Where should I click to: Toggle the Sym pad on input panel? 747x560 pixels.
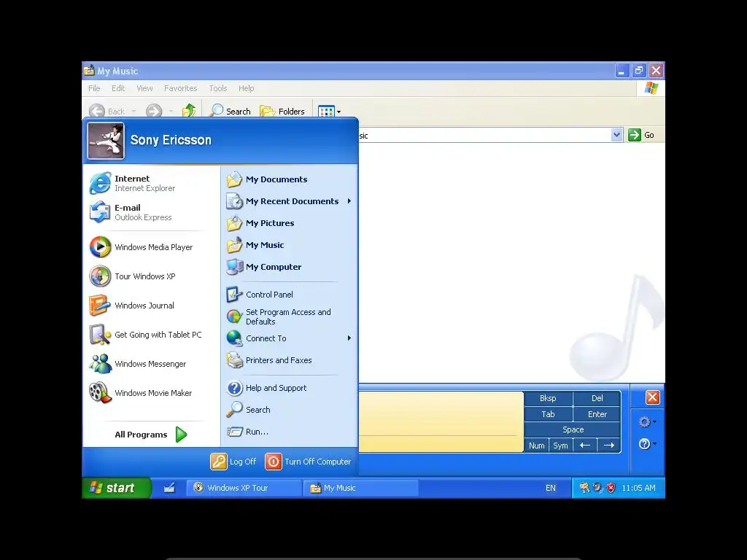click(560, 446)
